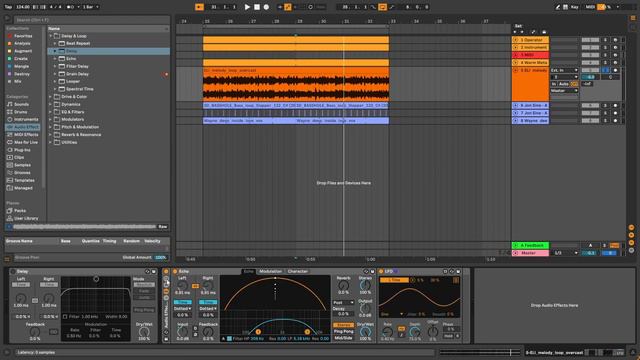Select the A Feedback return track
Image resolution: width=640 pixels, height=360 pixels.
click(530, 245)
